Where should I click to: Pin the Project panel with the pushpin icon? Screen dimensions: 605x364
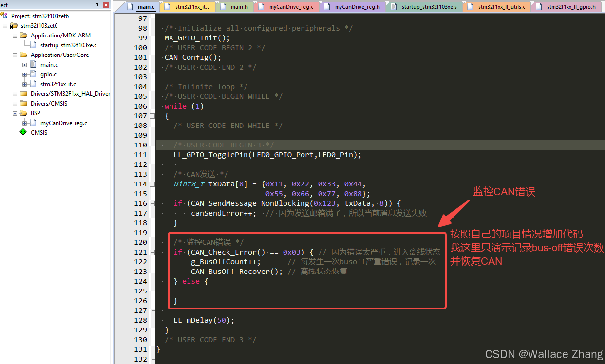pos(97,5)
